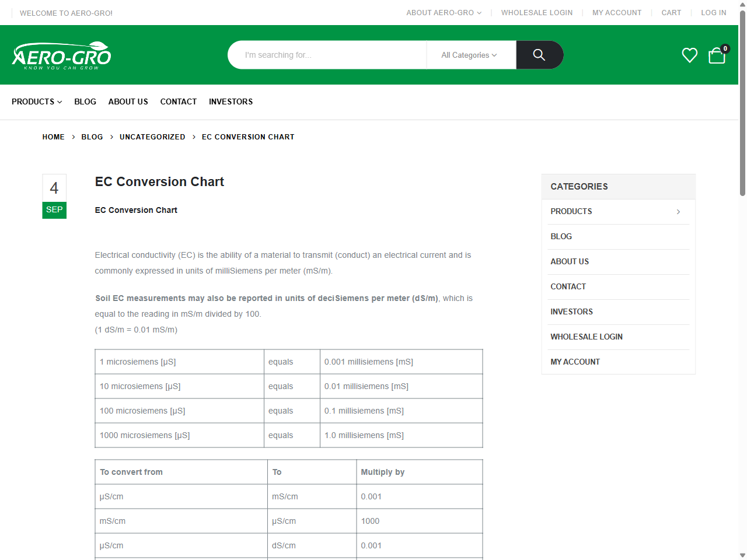Open the CONTACT navigation menu
The width and height of the screenshot is (747, 560).
click(x=179, y=101)
